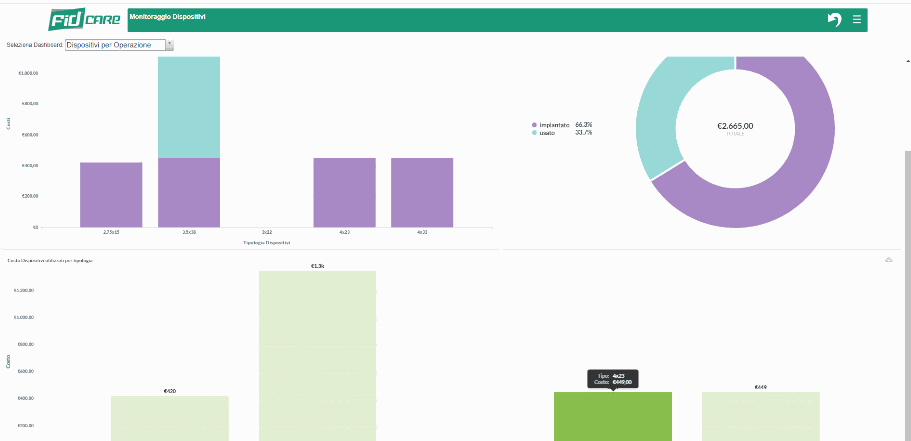Screen dimensions: 911x441
Task: Click the teal stacked bar portion in top chart
Action: (189, 107)
